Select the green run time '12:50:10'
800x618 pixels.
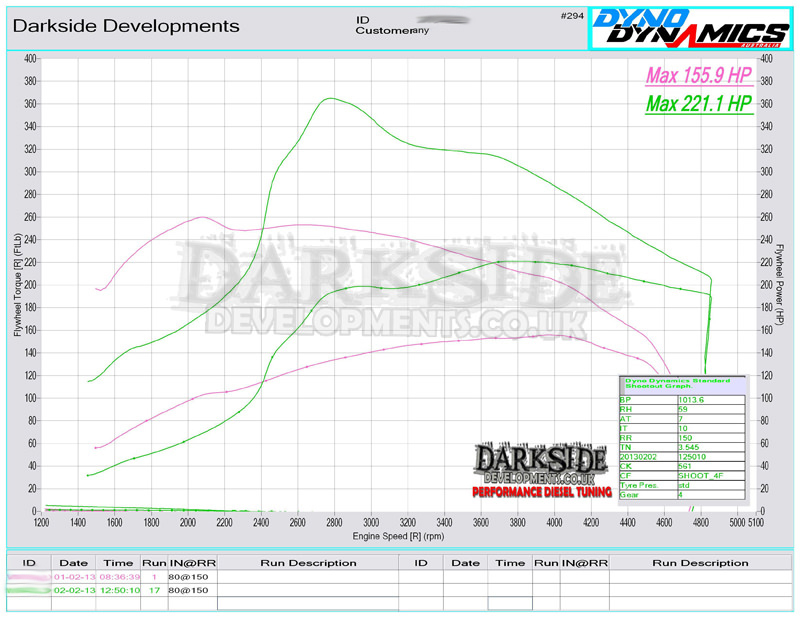[x=120, y=590]
